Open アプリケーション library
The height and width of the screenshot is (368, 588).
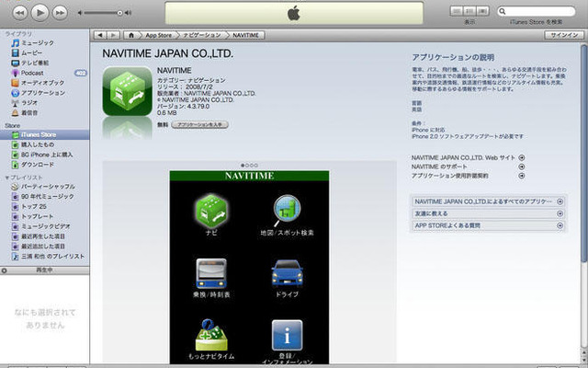45,93
